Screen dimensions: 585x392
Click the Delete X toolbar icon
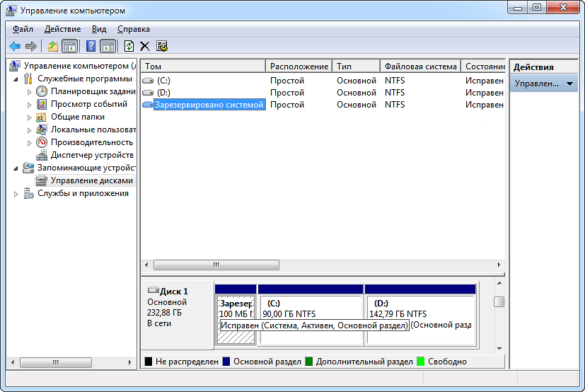coord(145,46)
